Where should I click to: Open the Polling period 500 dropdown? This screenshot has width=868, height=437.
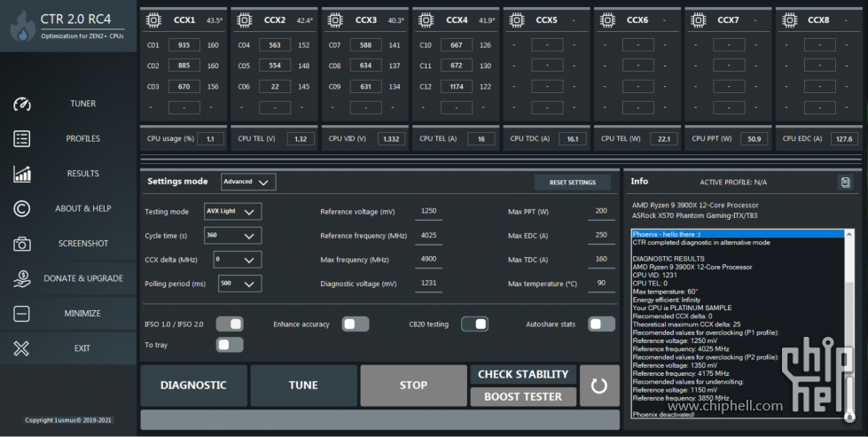click(239, 284)
